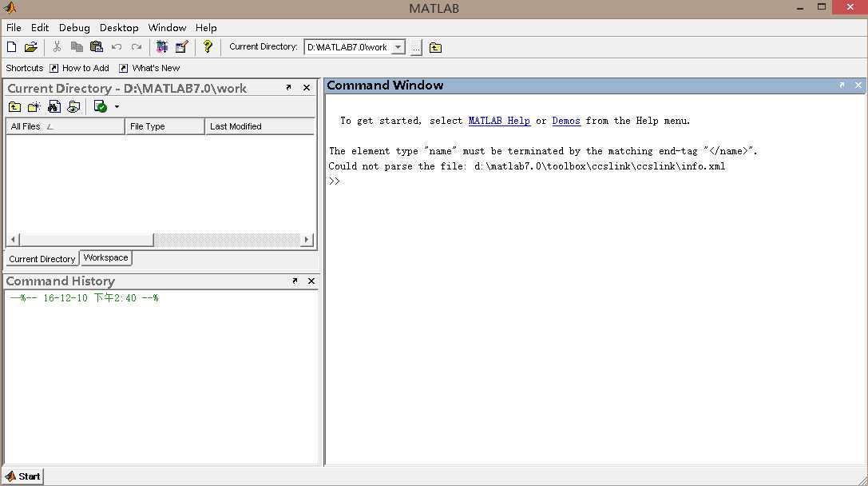Click the Copy toolbar icon
The image size is (868, 486).
tap(77, 47)
